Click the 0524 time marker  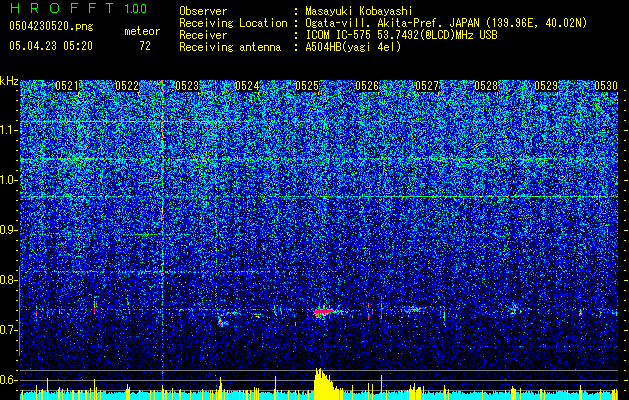coord(247,86)
